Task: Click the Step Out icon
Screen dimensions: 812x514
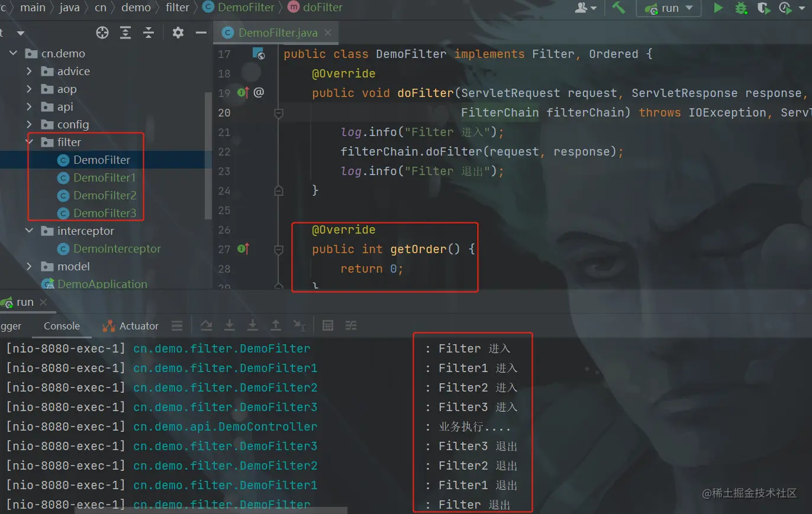Action: point(276,325)
